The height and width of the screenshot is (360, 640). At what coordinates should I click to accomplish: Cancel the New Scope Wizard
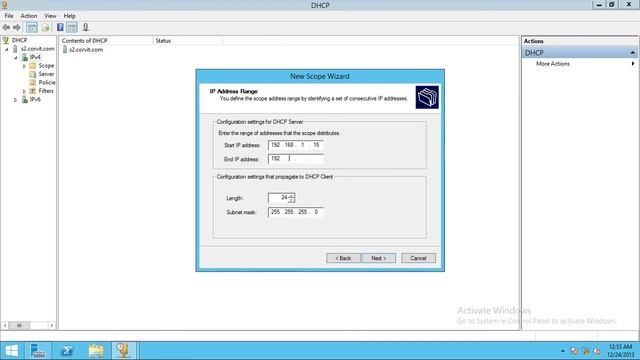(x=418, y=258)
